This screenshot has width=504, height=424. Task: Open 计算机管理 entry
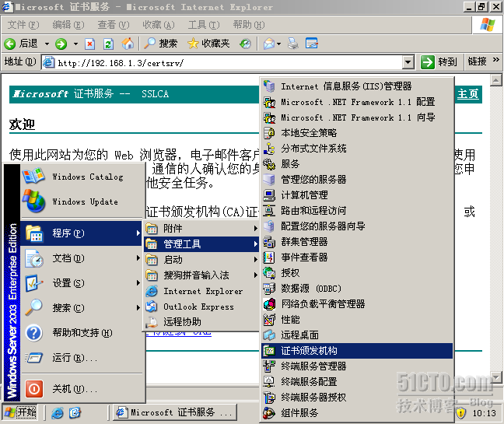357,194
